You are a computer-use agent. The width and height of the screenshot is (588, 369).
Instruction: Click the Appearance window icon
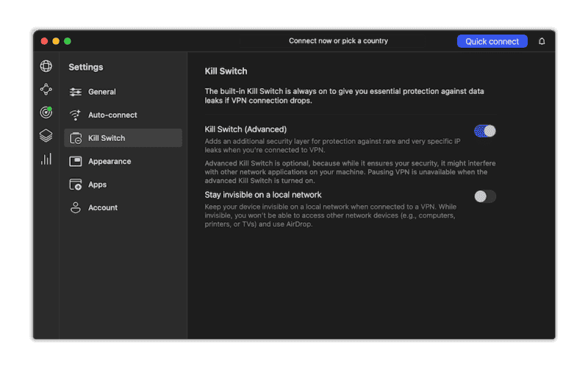click(76, 162)
